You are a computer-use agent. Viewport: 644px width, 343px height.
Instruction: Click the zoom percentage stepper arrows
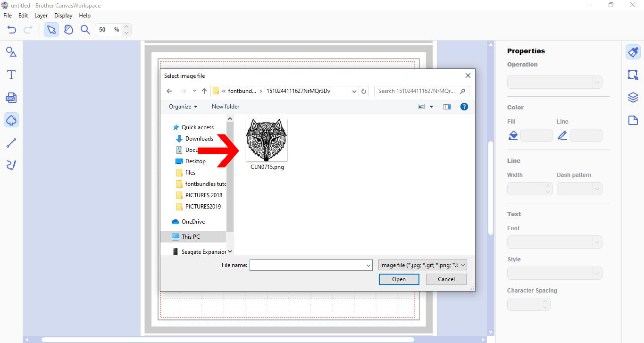[x=126, y=30]
